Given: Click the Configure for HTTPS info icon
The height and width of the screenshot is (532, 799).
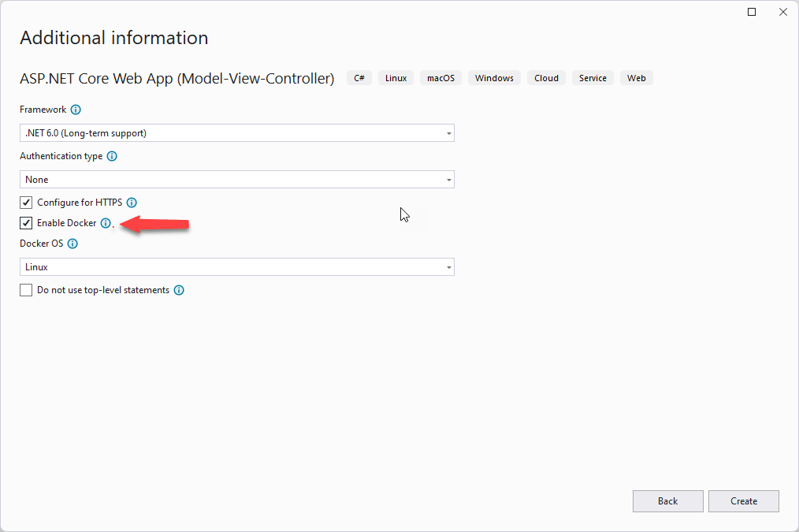Looking at the screenshot, I should pyautogui.click(x=132, y=203).
